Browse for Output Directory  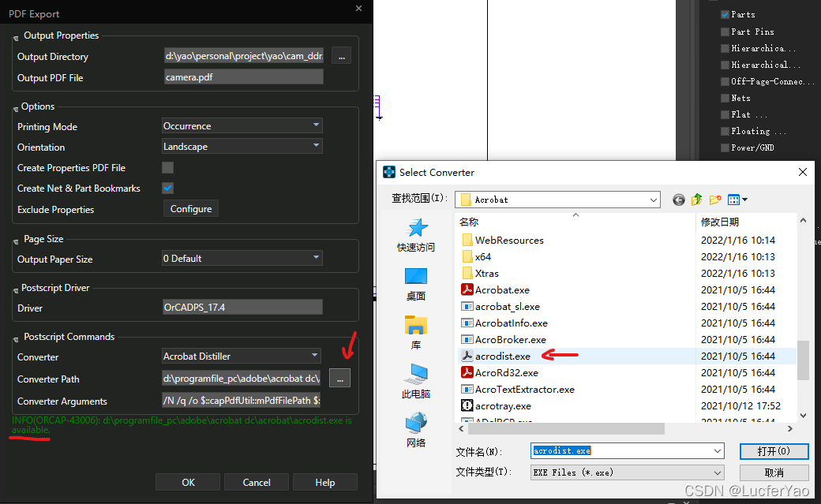point(341,56)
